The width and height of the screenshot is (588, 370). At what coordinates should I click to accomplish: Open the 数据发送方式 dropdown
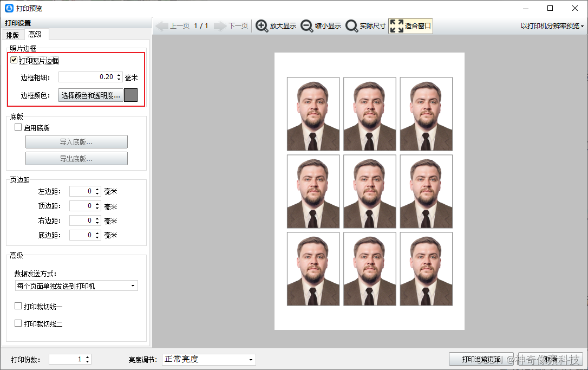pyautogui.click(x=76, y=286)
